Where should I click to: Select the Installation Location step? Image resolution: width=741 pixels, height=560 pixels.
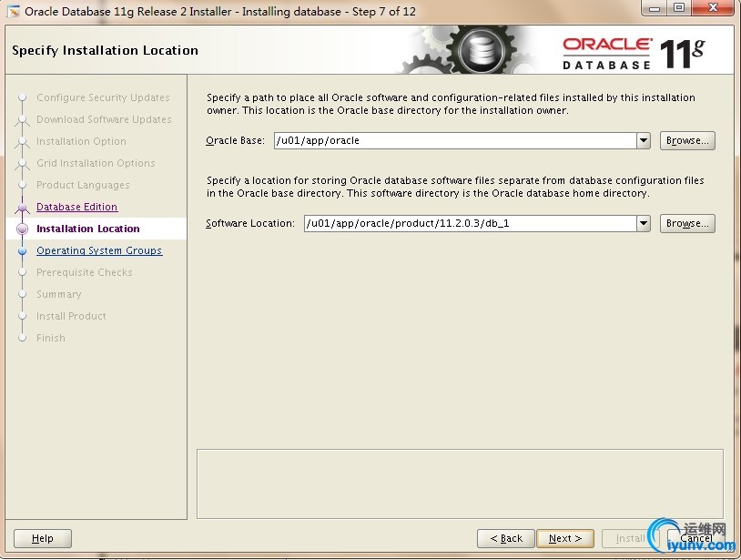88,229
